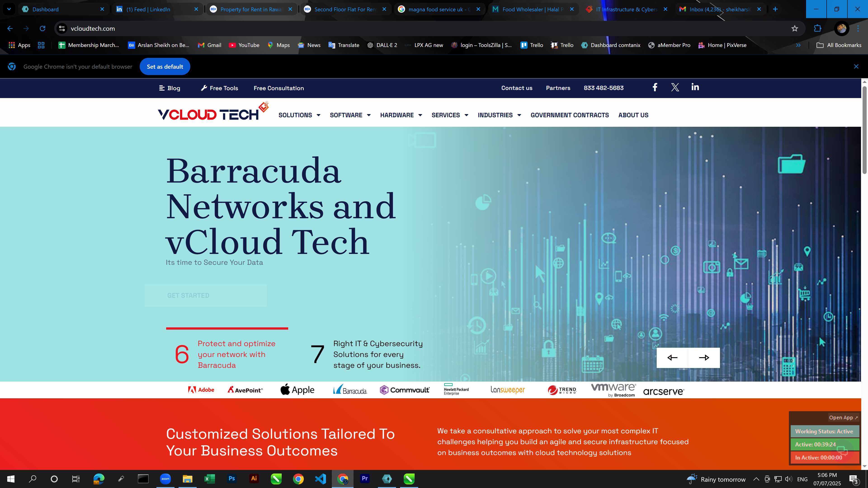Show hidden system tray icons
The width and height of the screenshot is (868, 488).
point(756,479)
